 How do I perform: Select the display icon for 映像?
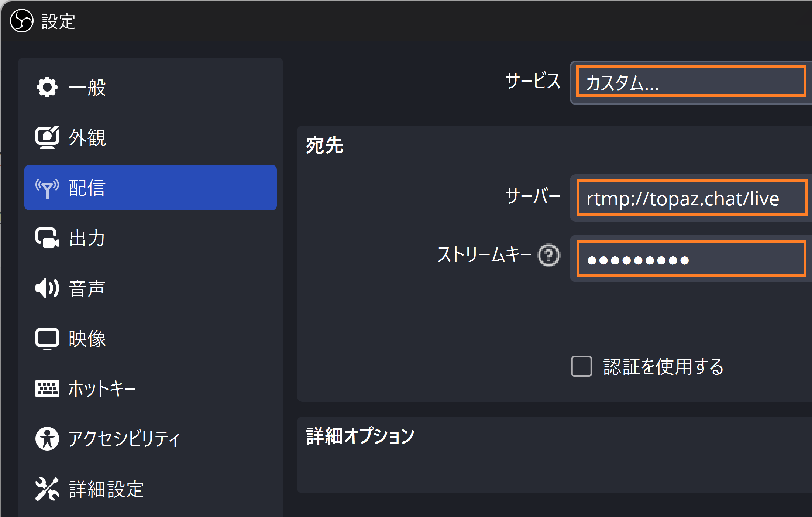pyautogui.click(x=47, y=338)
